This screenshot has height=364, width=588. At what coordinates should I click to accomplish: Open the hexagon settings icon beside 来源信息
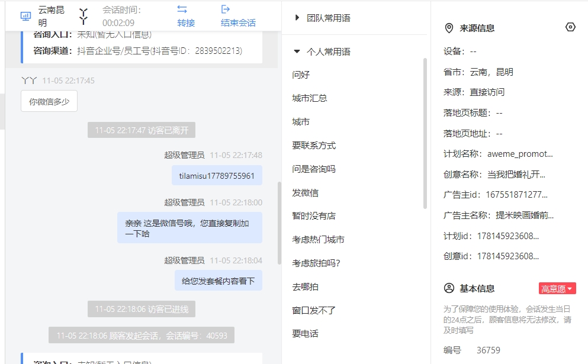coord(570,27)
